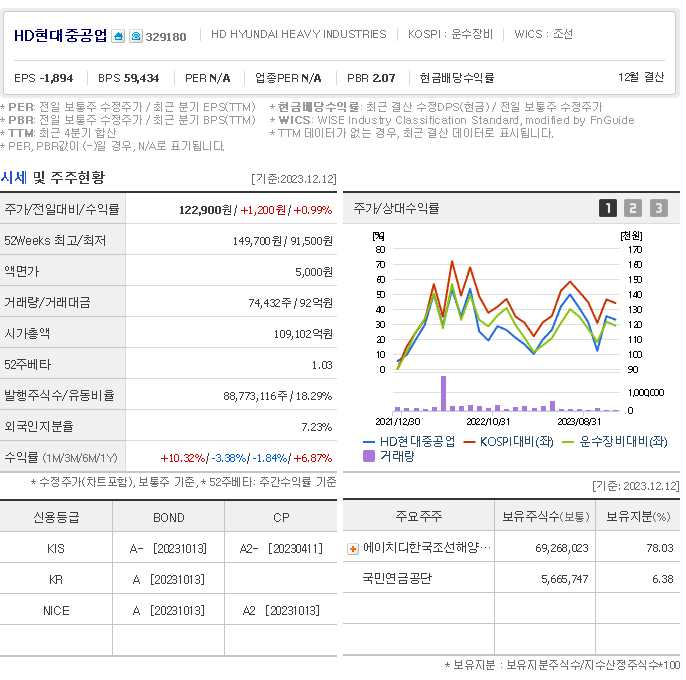686x680 pixels.
Task: Click the KIS CP rating A2- [20230411]
Action: tap(281, 549)
